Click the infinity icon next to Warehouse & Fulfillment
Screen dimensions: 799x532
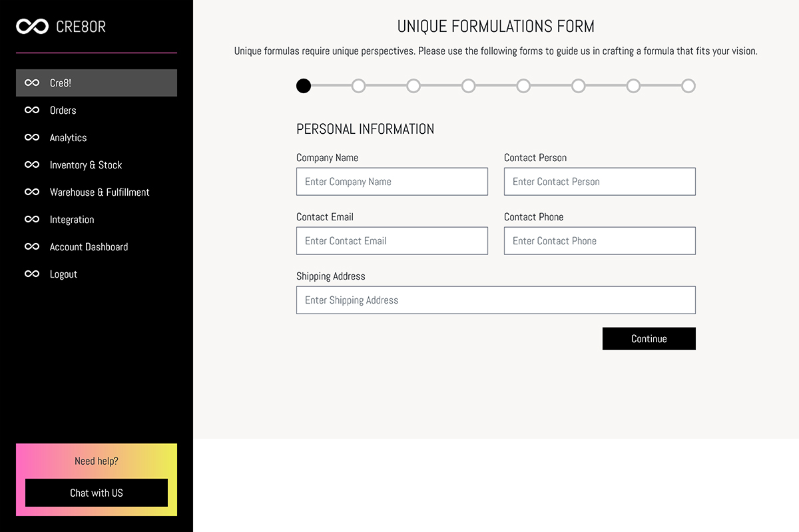32,192
